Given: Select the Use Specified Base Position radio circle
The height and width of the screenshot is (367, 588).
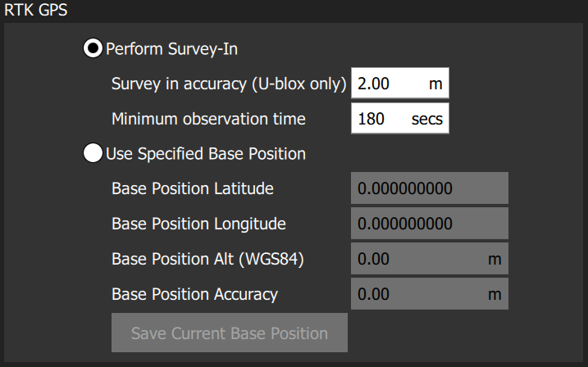Looking at the screenshot, I should tap(93, 153).
